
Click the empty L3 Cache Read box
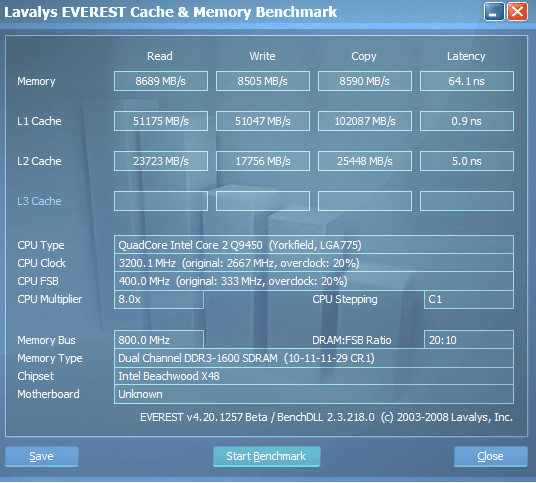pyautogui.click(x=161, y=201)
